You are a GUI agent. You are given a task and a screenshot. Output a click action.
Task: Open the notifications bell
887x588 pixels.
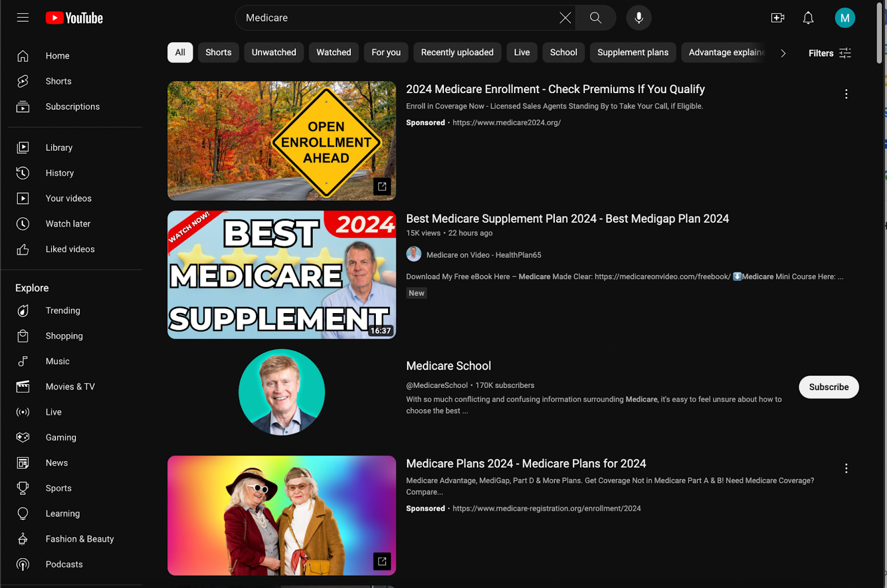[808, 18]
